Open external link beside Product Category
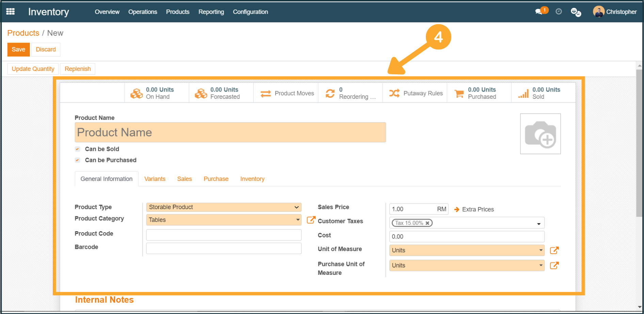 (x=311, y=220)
